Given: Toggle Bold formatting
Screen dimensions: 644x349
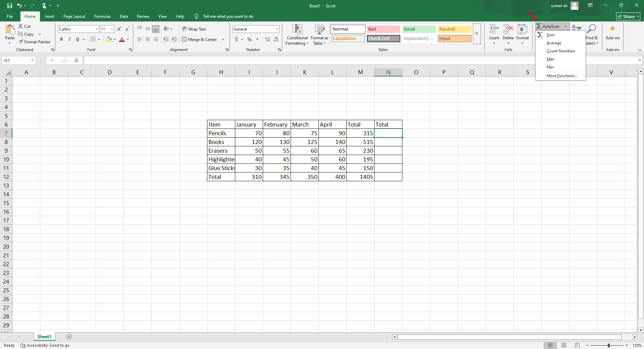Looking at the screenshot, I should (x=61, y=39).
